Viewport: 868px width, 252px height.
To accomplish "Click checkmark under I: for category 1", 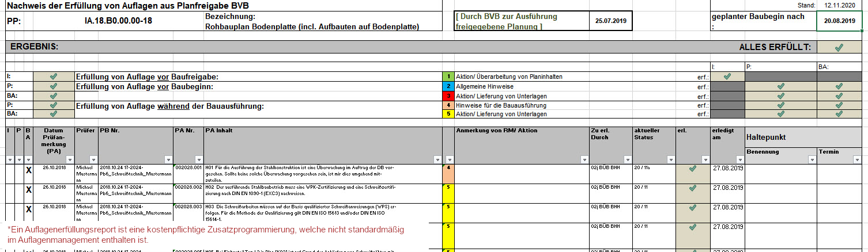I will click(x=727, y=77).
